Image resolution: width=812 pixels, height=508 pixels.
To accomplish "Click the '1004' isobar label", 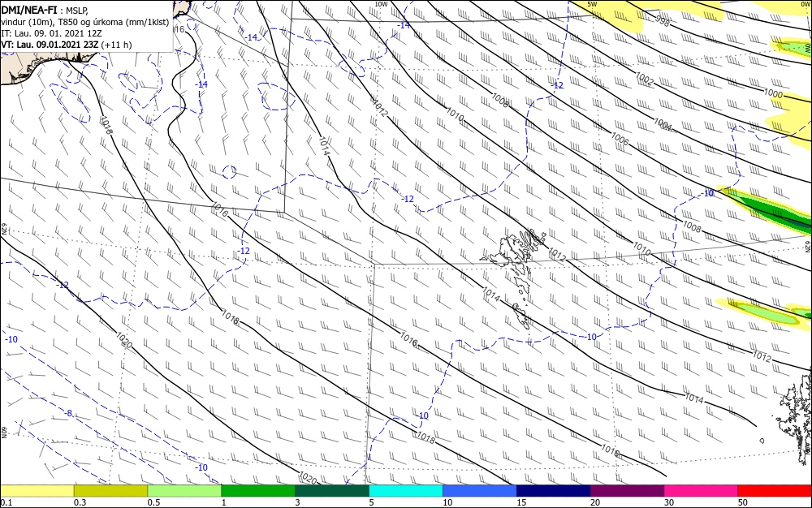I will 663,124.
